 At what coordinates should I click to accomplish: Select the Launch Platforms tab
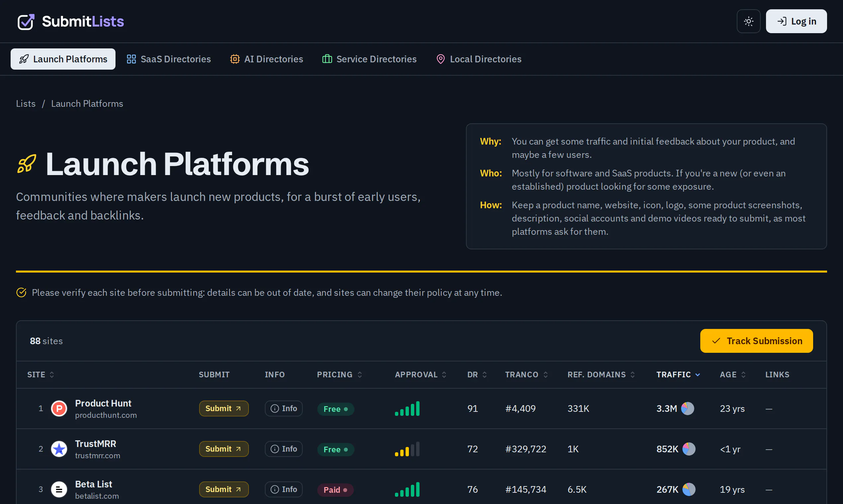[63, 59]
